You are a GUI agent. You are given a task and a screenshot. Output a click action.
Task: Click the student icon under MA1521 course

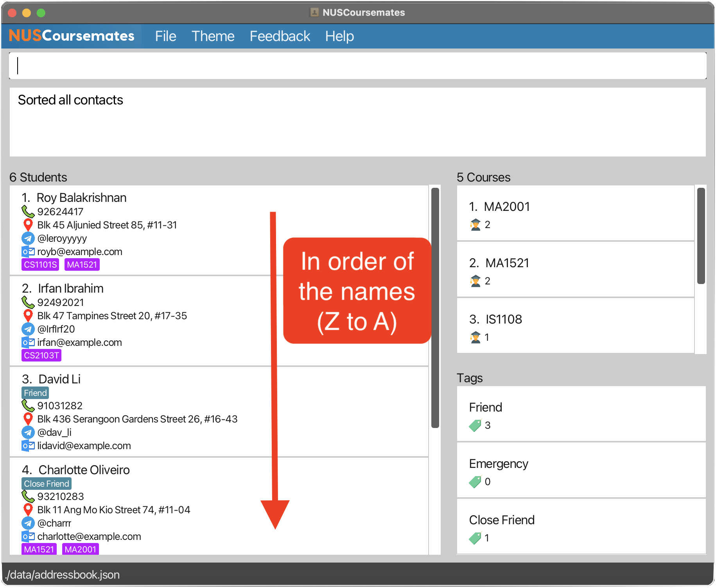(x=475, y=281)
